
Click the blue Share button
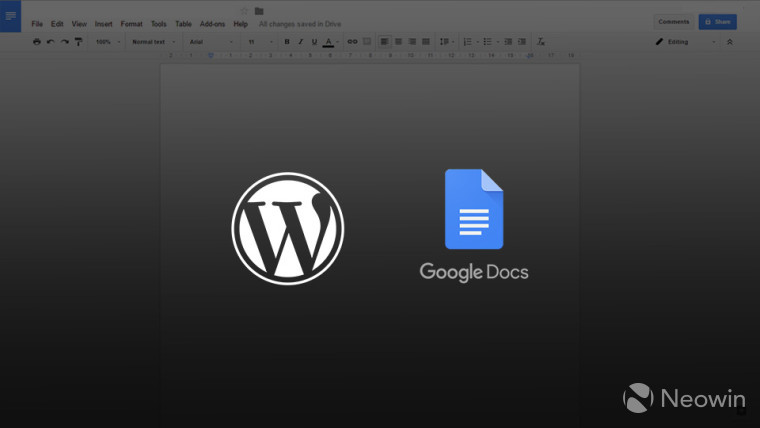[718, 22]
